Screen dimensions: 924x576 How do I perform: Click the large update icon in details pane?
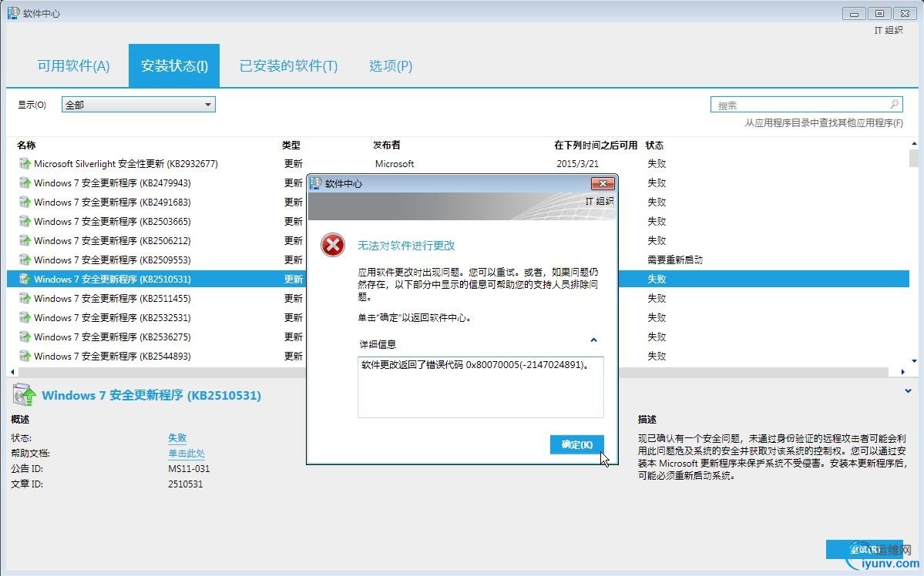[24, 394]
